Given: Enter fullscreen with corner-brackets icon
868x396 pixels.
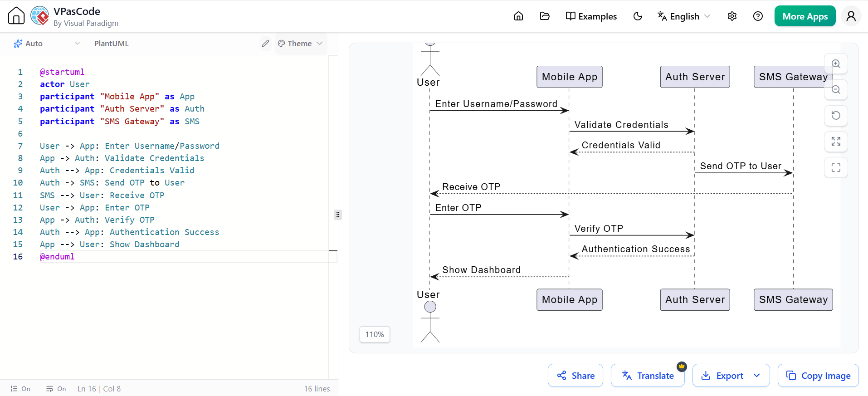Looking at the screenshot, I should 836,167.
